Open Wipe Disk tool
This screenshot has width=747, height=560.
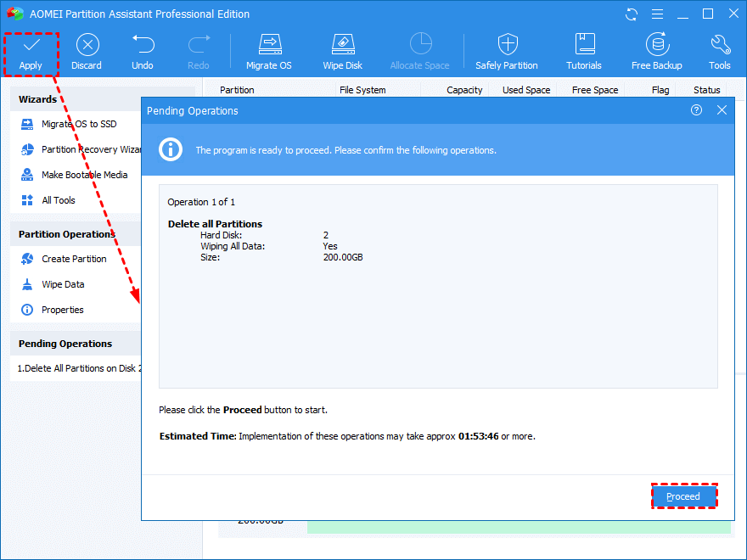343,53
